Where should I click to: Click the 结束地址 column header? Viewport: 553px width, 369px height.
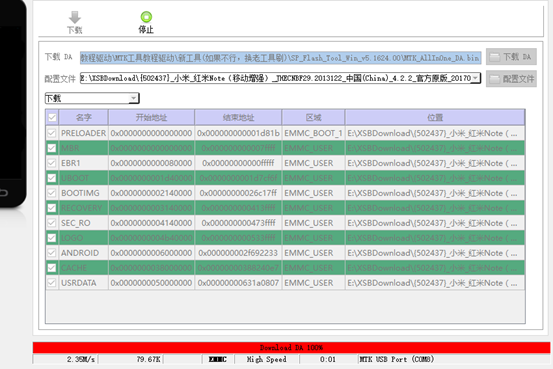(238, 117)
